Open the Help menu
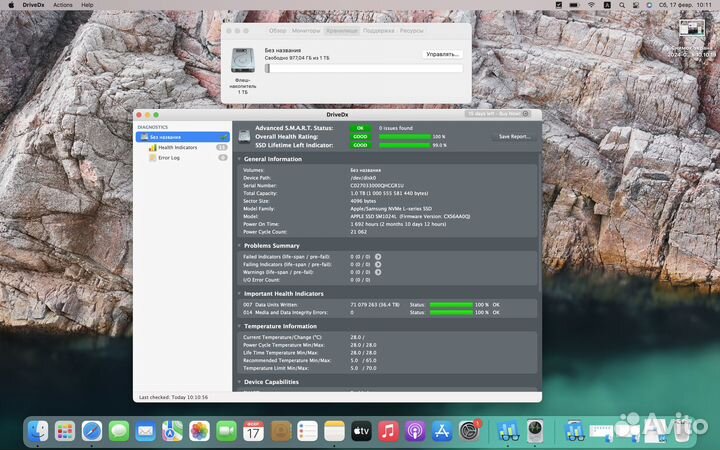Viewport: 720px width, 450px height. tap(87, 5)
